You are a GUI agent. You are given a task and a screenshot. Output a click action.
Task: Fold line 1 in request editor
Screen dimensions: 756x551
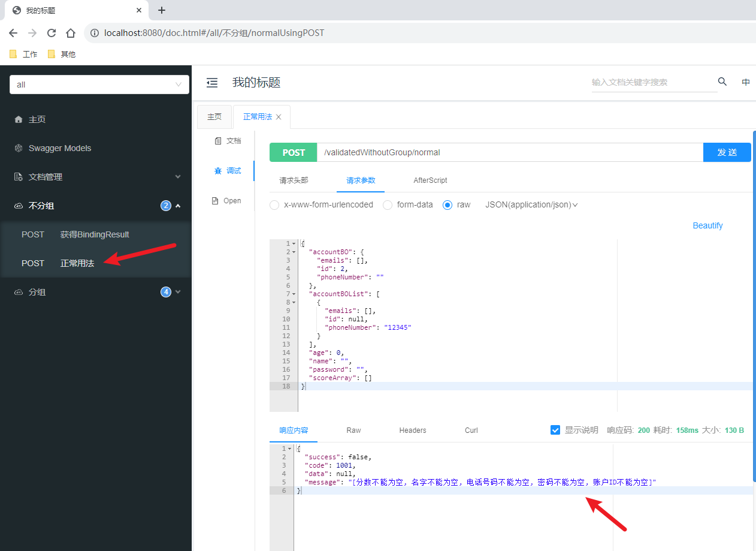pyautogui.click(x=294, y=243)
